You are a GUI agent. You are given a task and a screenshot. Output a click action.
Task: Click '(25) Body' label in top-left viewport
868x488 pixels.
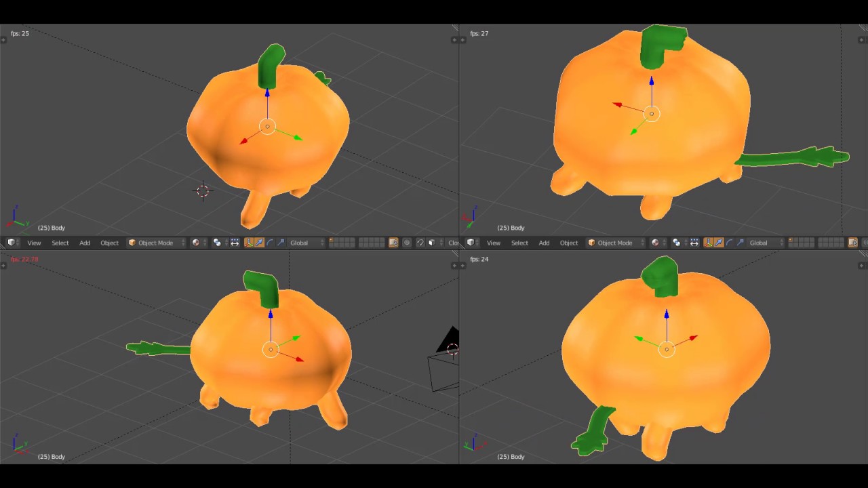coord(52,228)
